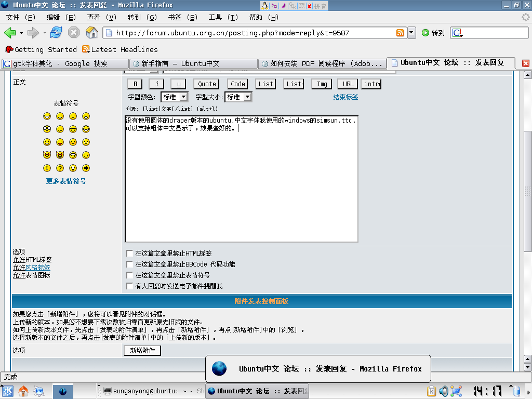Switch to the gtk字体美化 Google tab
The image size is (532, 399).
coord(65,63)
